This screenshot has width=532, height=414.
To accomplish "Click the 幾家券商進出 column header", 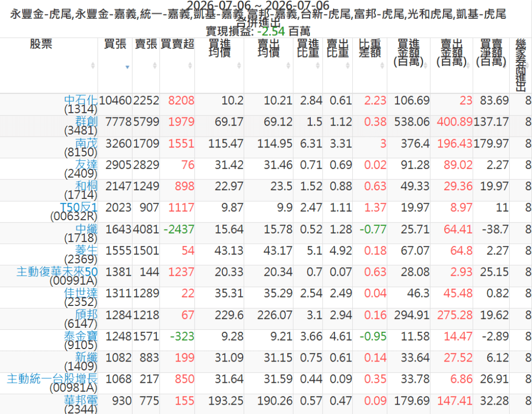I will (x=521, y=65).
